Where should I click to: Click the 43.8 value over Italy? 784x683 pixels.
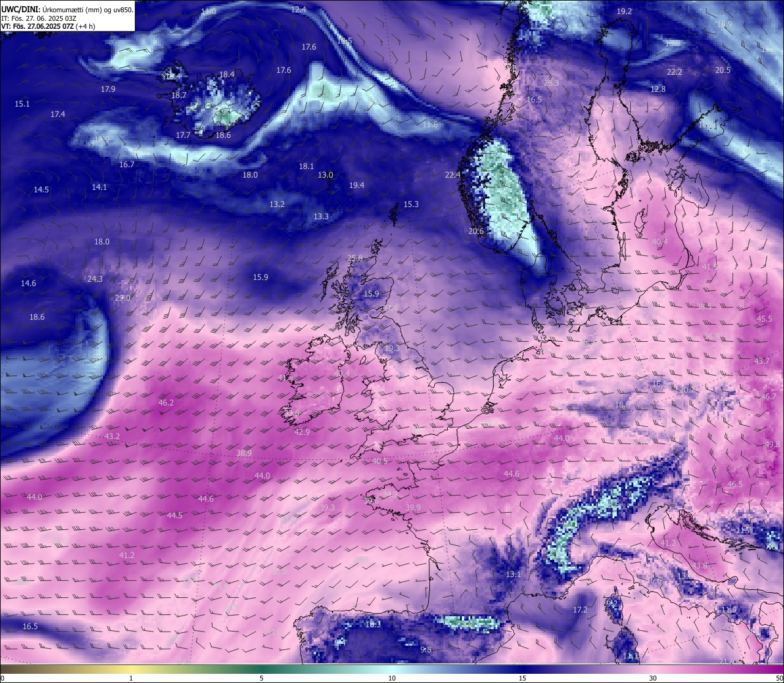(x=699, y=565)
